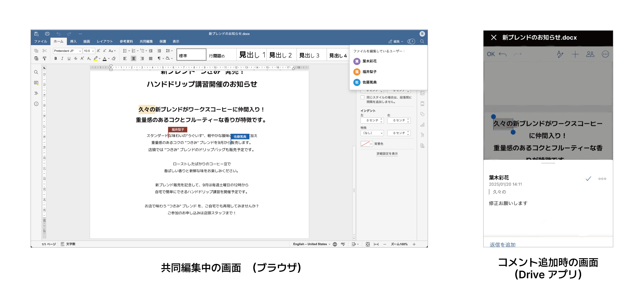The height and width of the screenshot is (296, 644).
Task: Click 返信を追加 to reply
Action: pyautogui.click(x=502, y=244)
